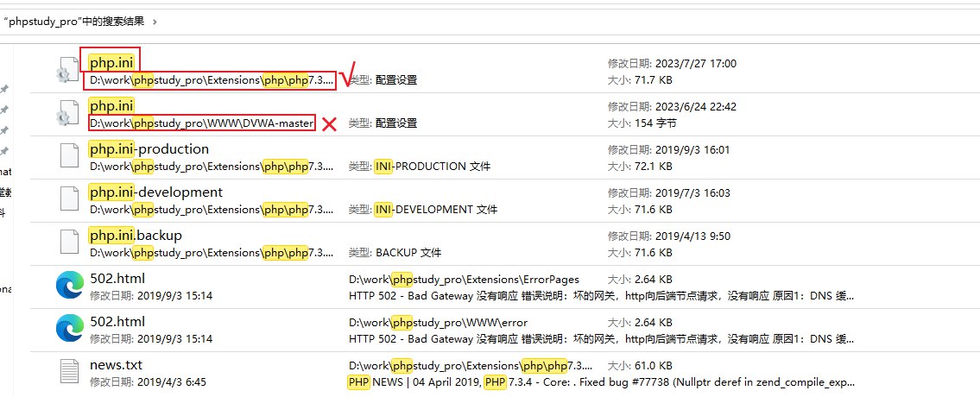Click the date 修改日期: 2019/7/3 16:03

pos(669,193)
